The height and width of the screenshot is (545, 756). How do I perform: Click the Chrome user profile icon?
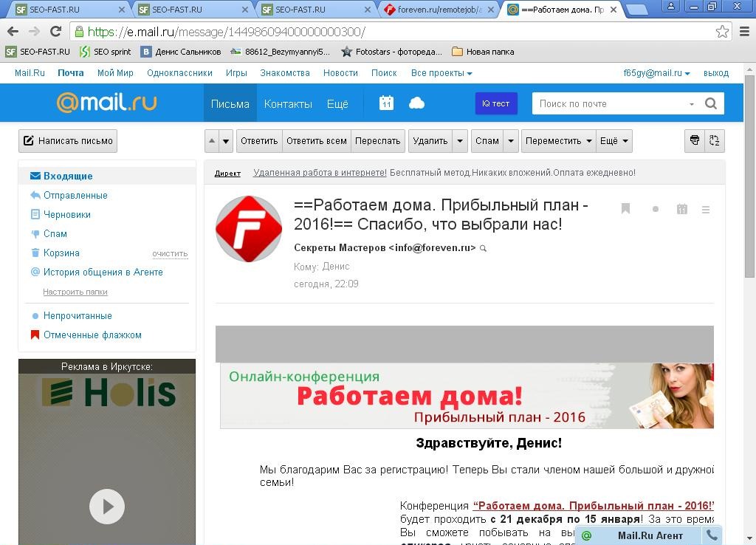click(x=670, y=6)
